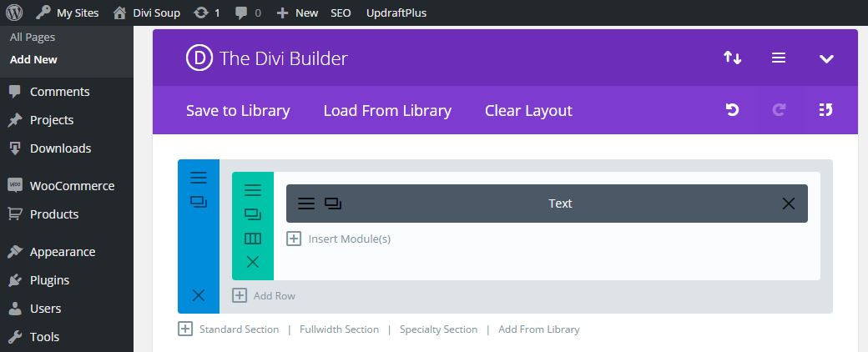Click Clear Layout

528,111
